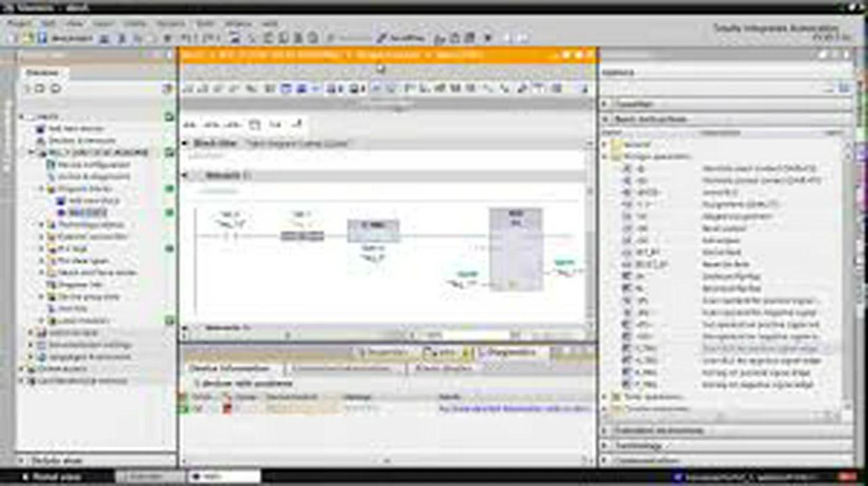Select Add new block item
The width and height of the screenshot is (868, 486).
pyautogui.click(x=87, y=201)
